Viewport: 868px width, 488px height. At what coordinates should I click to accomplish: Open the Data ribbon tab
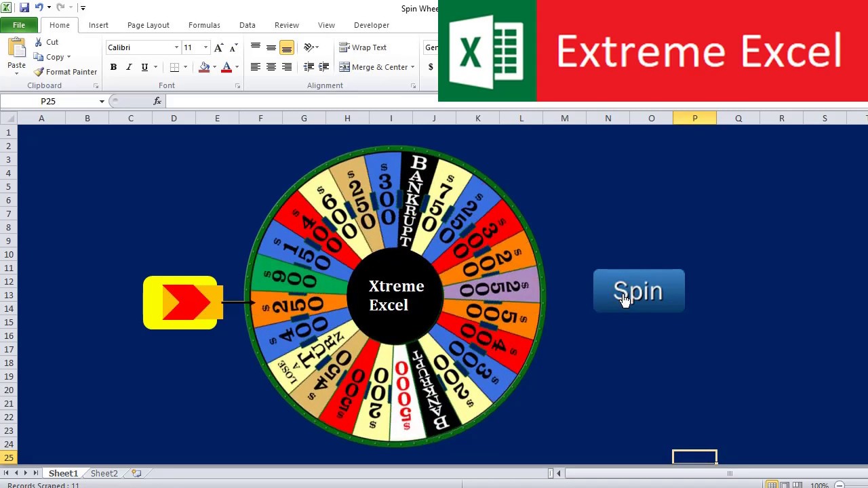point(248,25)
